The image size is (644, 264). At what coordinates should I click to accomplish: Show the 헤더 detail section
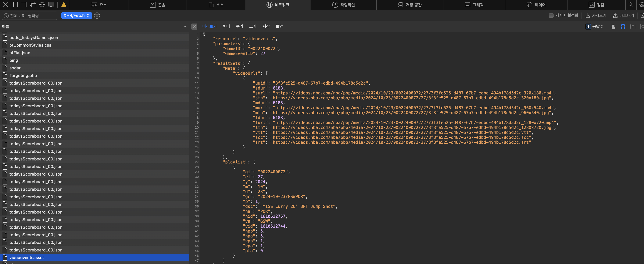coord(226,26)
